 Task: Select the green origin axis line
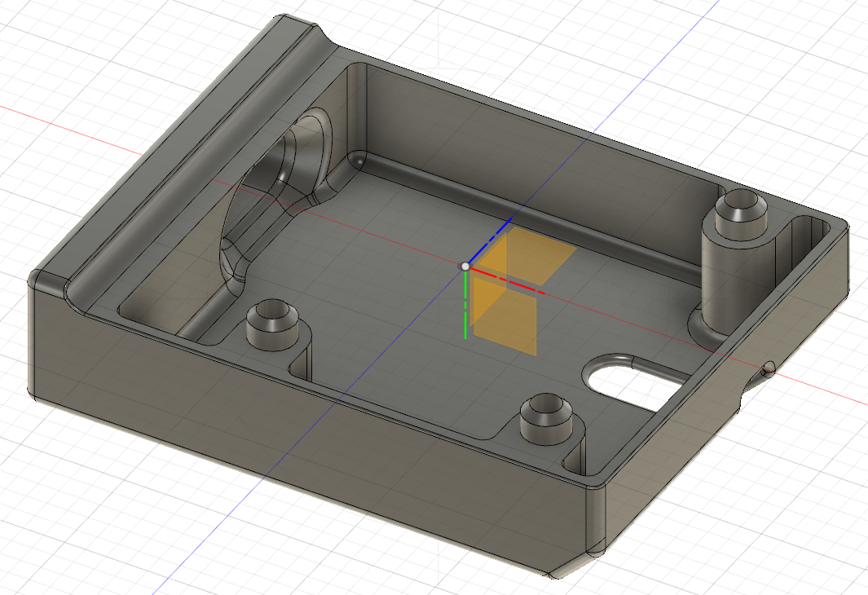point(465,305)
